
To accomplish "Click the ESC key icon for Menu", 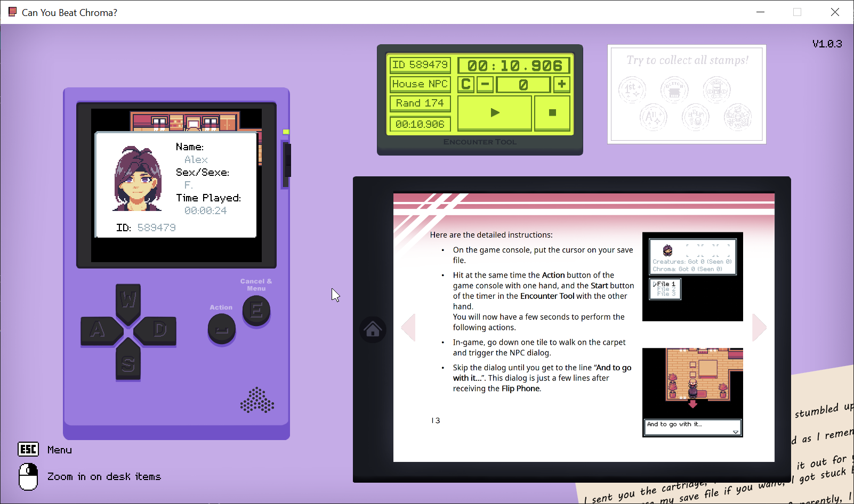I will click(28, 449).
